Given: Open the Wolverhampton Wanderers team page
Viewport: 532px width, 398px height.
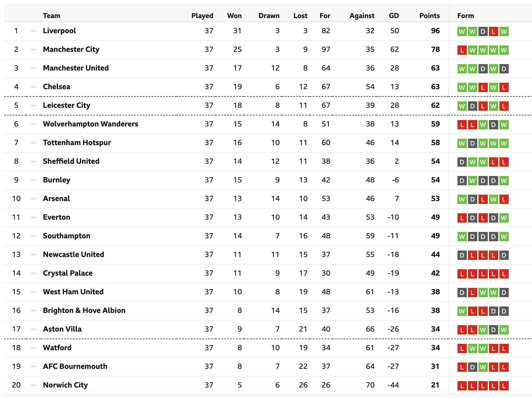Looking at the screenshot, I should pos(91,124).
